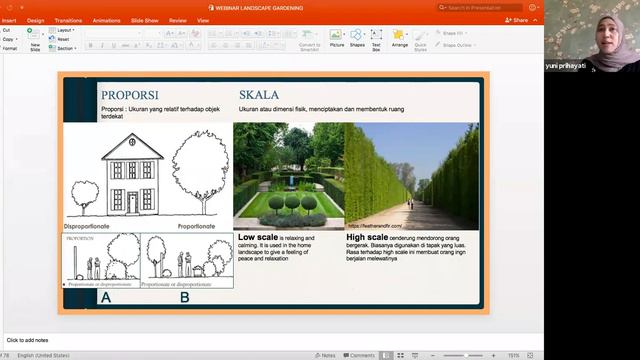Viewport: 640px width, 360px height.
Task: Start the Slide Show from the status bar
Action: pyautogui.click(x=415, y=356)
